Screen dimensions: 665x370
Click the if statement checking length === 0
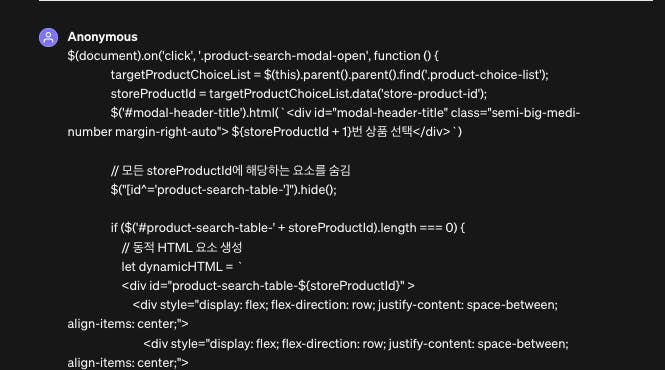coord(288,228)
